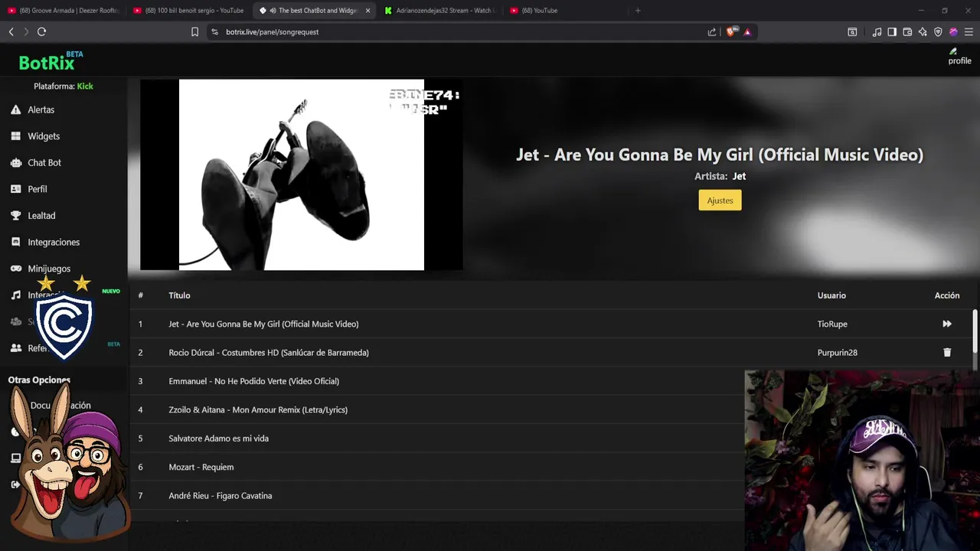Open the tab search toolbar icon
The height and width of the screenshot is (551, 980).
(852, 32)
